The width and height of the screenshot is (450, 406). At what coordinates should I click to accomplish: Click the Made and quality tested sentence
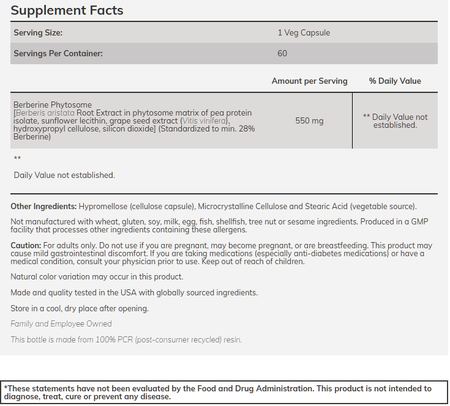click(134, 293)
